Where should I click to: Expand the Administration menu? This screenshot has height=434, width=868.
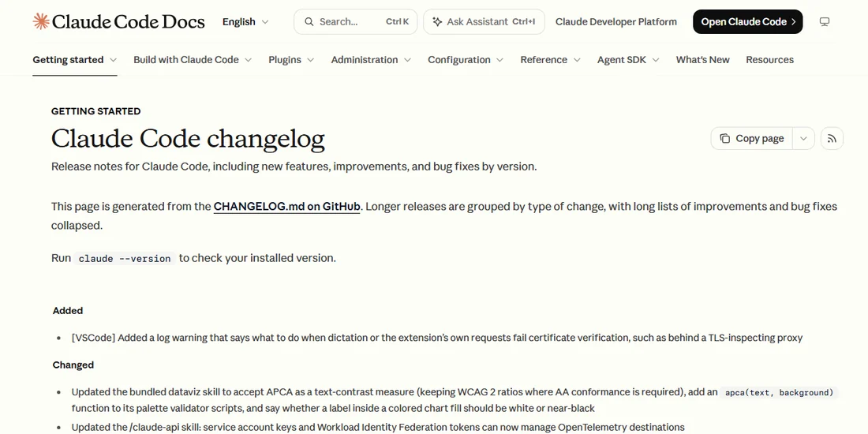pos(371,60)
